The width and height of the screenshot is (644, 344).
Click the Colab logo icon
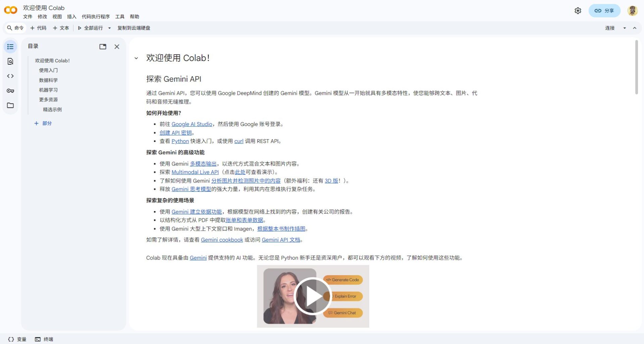coord(10,10)
